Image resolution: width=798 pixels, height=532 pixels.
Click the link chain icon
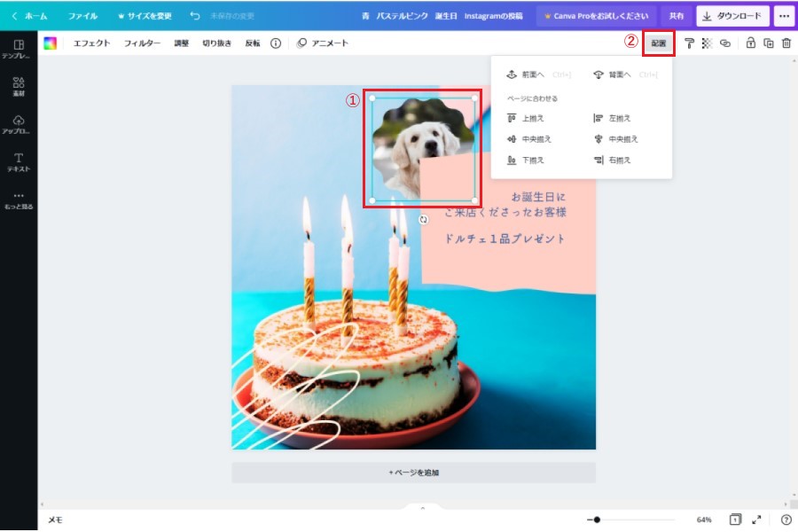(724, 43)
